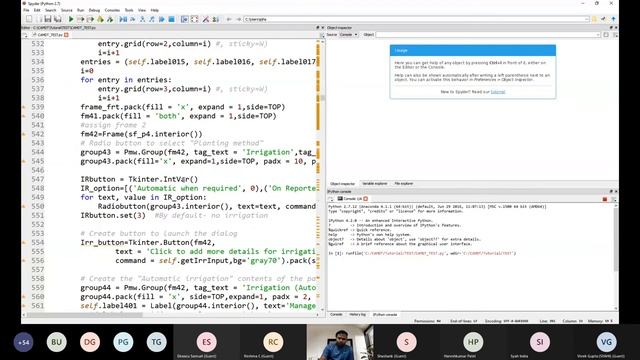Start debugging with the blue Debug icon
640x360 pixels.
(x=123, y=19)
